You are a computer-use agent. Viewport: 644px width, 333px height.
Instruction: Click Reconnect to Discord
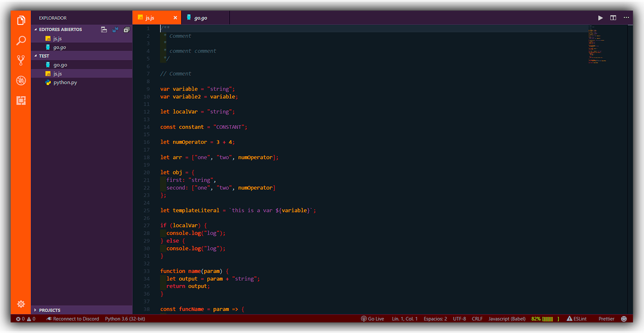(73, 319)
